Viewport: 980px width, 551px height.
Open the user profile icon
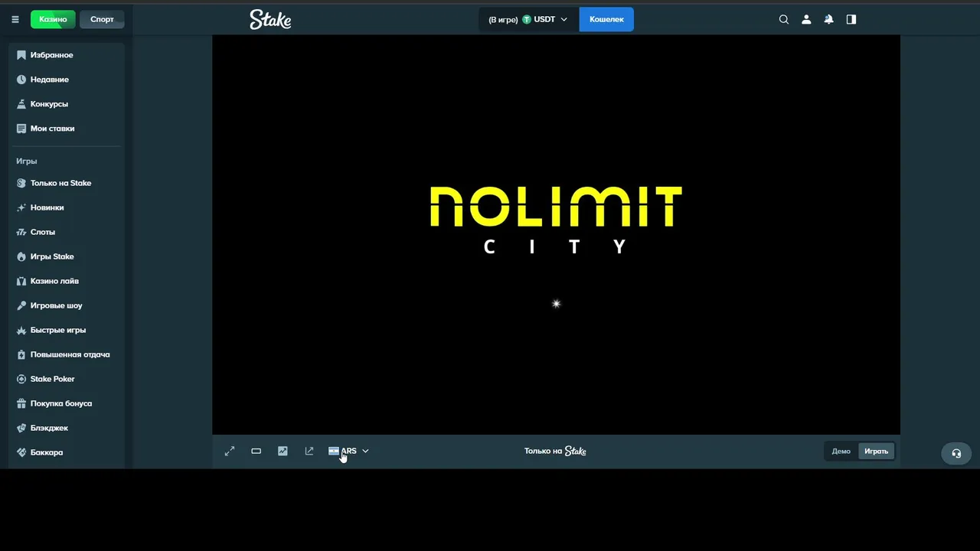[x=806, y=20]
